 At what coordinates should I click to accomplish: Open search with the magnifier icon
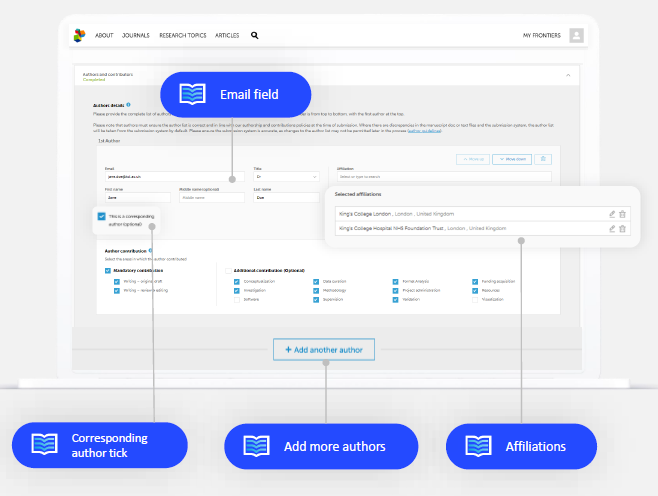(254, 35)
